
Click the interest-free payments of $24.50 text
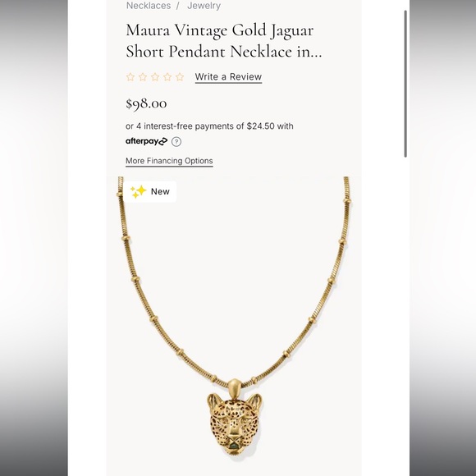tap(209, 126)
